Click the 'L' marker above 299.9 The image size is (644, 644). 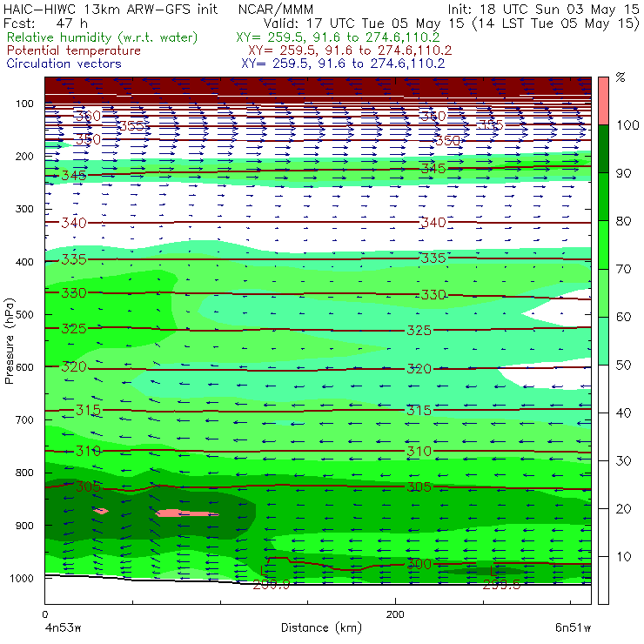(x=264, y=570)
